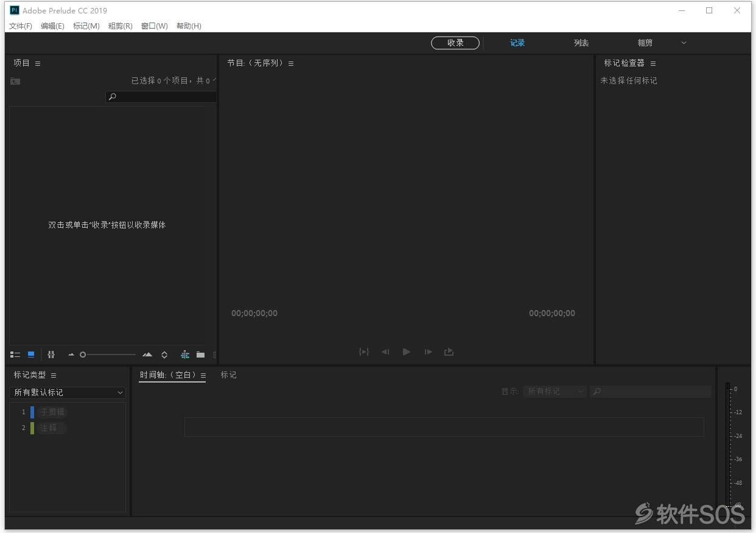Screen dimensions: 756x533
Task: Click the green 注释 marker color swatch
Action: (32, 428)
